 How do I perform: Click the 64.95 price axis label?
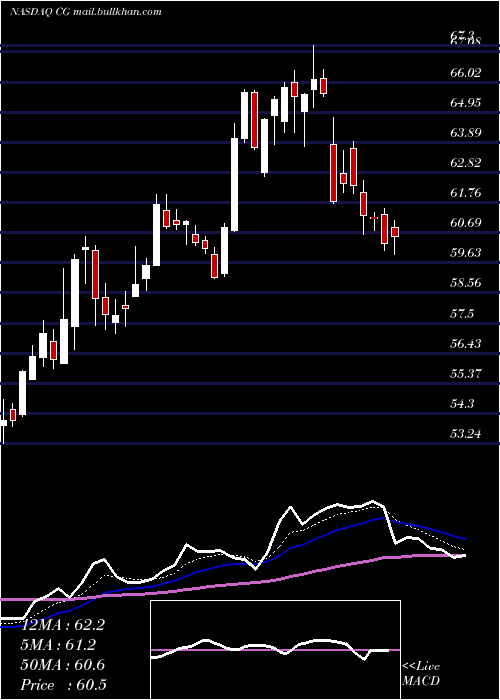[466, 103]
